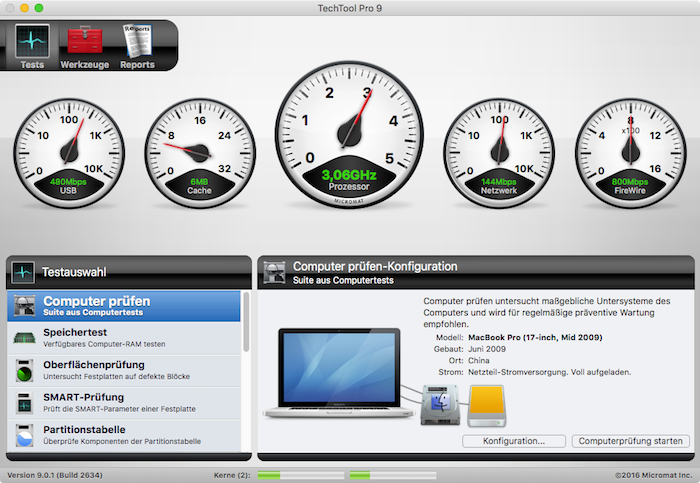Click the FireWire 800Mbps gauge

tap(630, 153)
